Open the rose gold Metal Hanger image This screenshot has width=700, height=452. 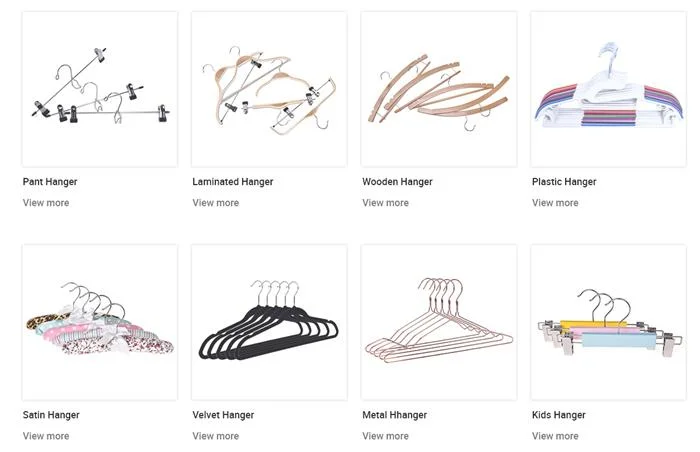(x=439, y=322)
